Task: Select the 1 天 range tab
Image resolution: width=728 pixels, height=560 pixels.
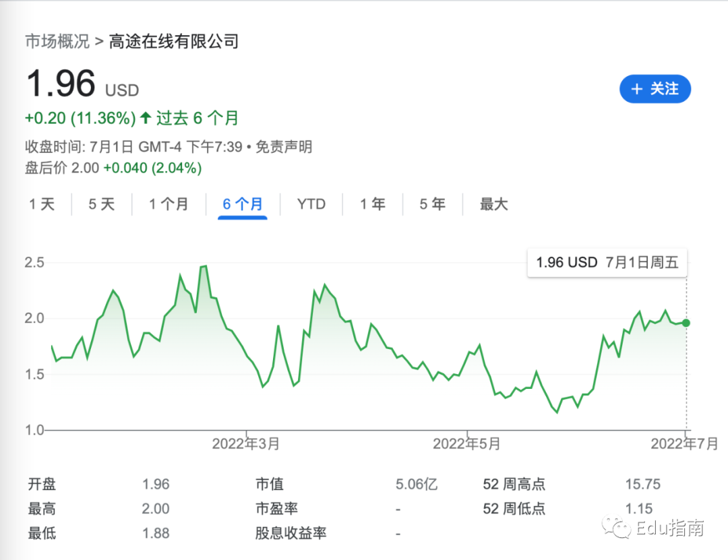Action: point(42,204)
